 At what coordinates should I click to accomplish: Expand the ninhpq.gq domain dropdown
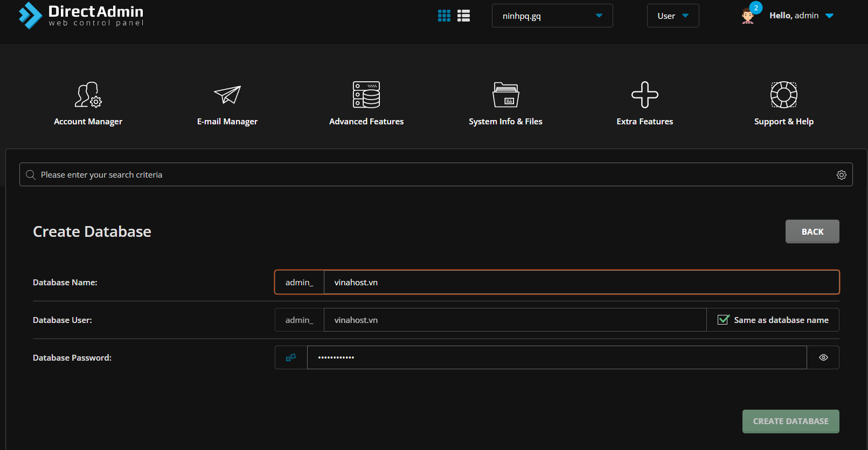(x=552, y=16)
